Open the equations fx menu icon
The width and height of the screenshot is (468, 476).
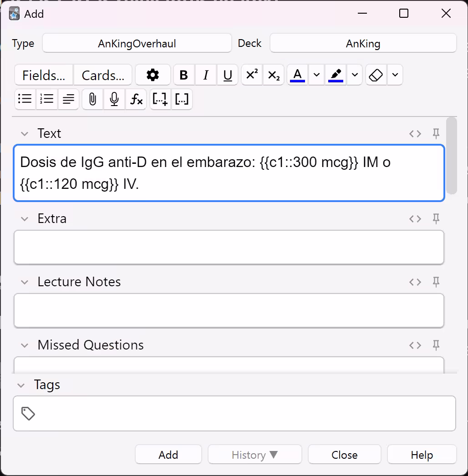point(136,99)
